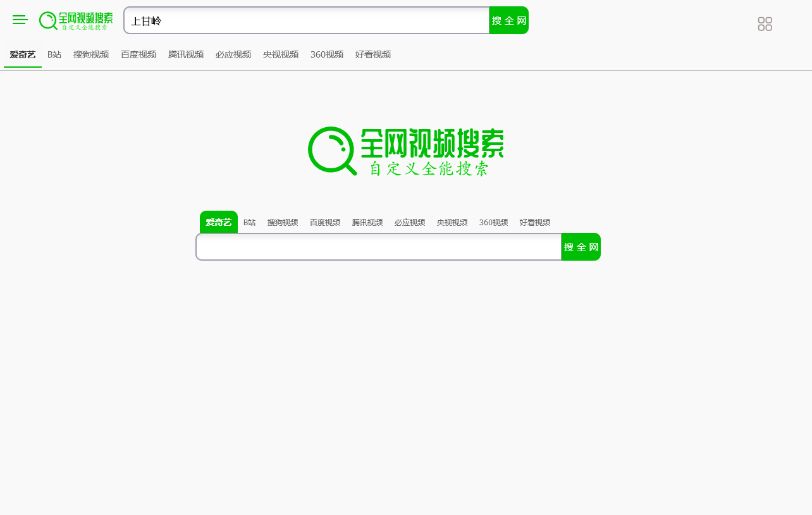812x515 pixels.
Task: Select 好看视频 above center search box
Action: coord(535,223)
